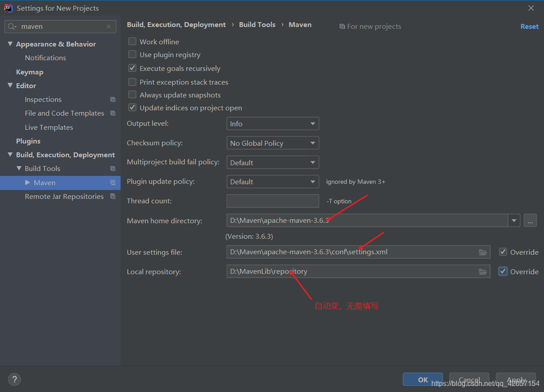The image size is (544, 392).
Task: Select File and Code Templates
Action: point(64,113)
